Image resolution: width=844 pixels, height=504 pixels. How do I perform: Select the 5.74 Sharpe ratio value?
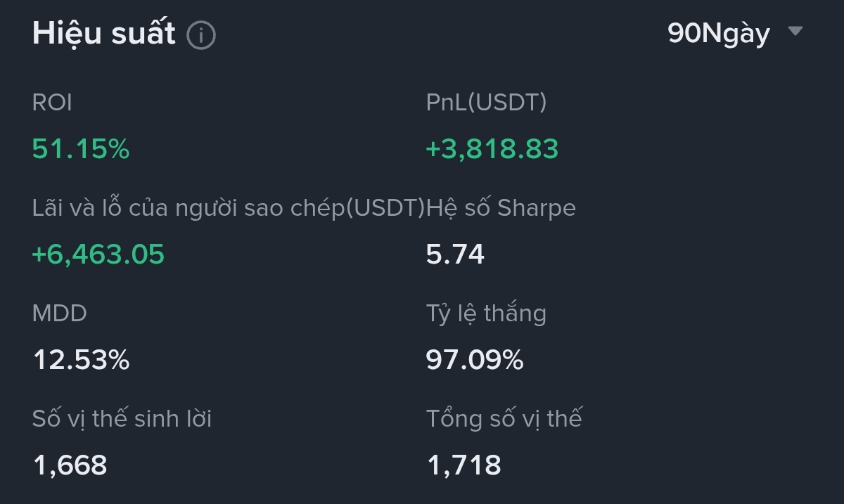click(455, 254)
